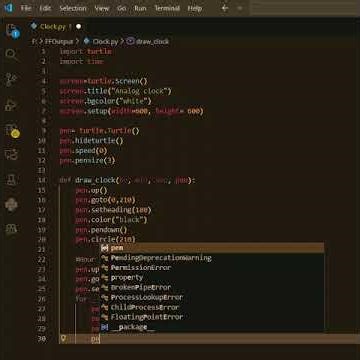Image resolution: width=360 pixels, height=360 pixels.
Task: Open the File menu
Action: (26, 8)
